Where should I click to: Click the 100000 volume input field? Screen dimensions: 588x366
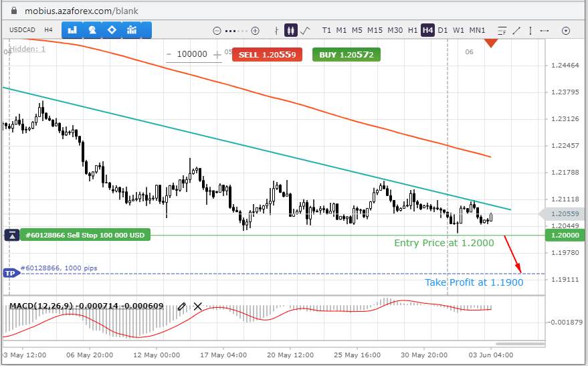(192, 54)
